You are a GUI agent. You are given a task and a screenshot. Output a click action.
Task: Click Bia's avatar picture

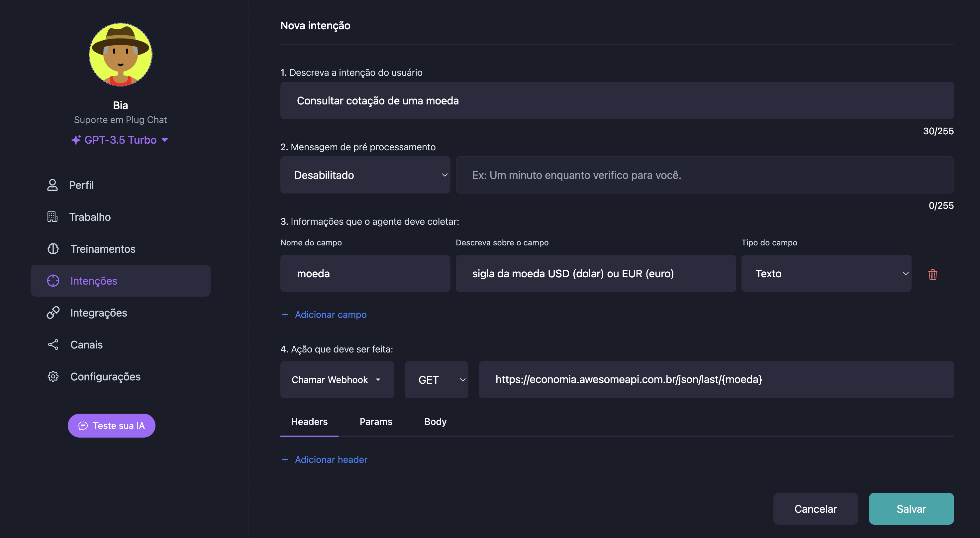(x=120, y=55)
